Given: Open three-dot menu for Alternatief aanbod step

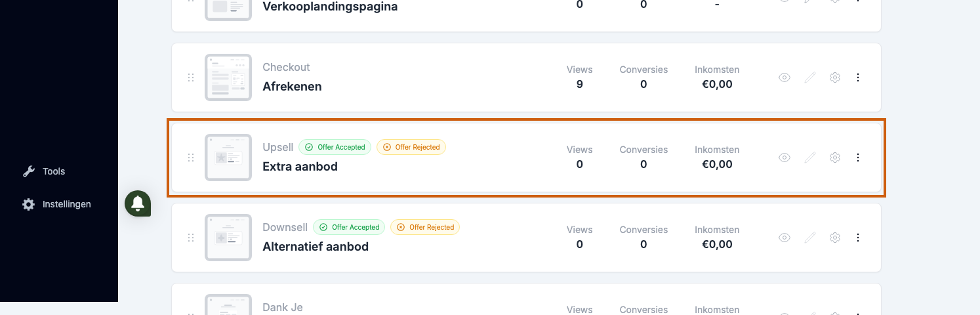Looking at the screenshot, I should (x=858, y=238).
